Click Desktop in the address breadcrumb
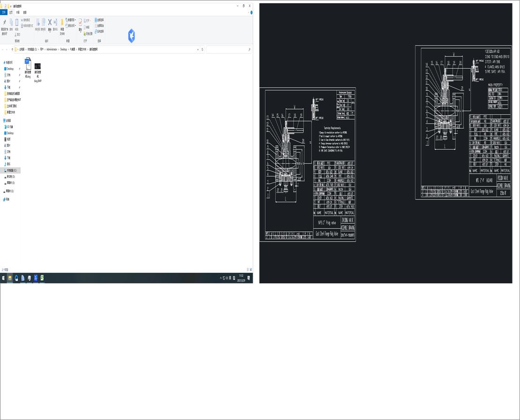This screenshot has width=520, height=420. (63, 49)
